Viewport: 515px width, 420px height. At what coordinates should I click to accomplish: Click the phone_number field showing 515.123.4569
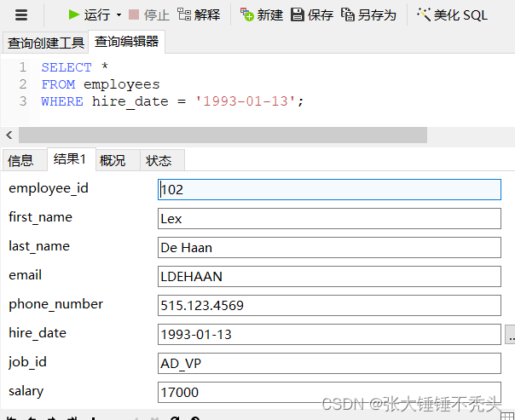pyautogui.click(x=329, y=306)
